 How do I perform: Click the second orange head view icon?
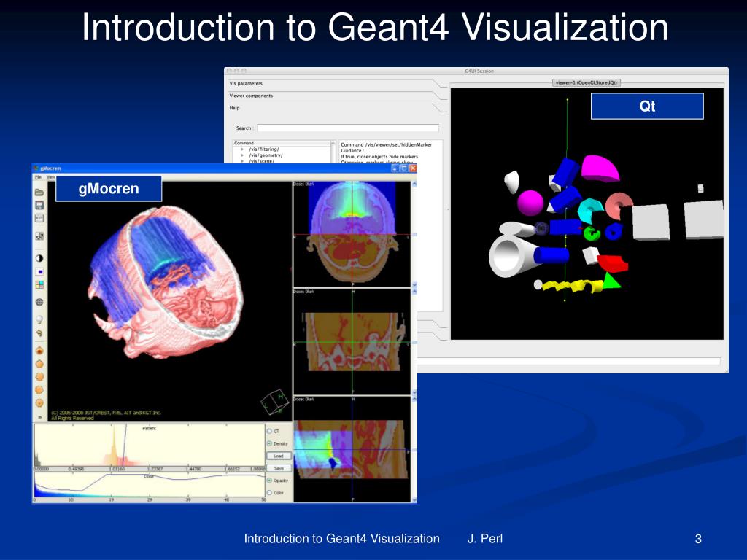[x=39, y=365]
